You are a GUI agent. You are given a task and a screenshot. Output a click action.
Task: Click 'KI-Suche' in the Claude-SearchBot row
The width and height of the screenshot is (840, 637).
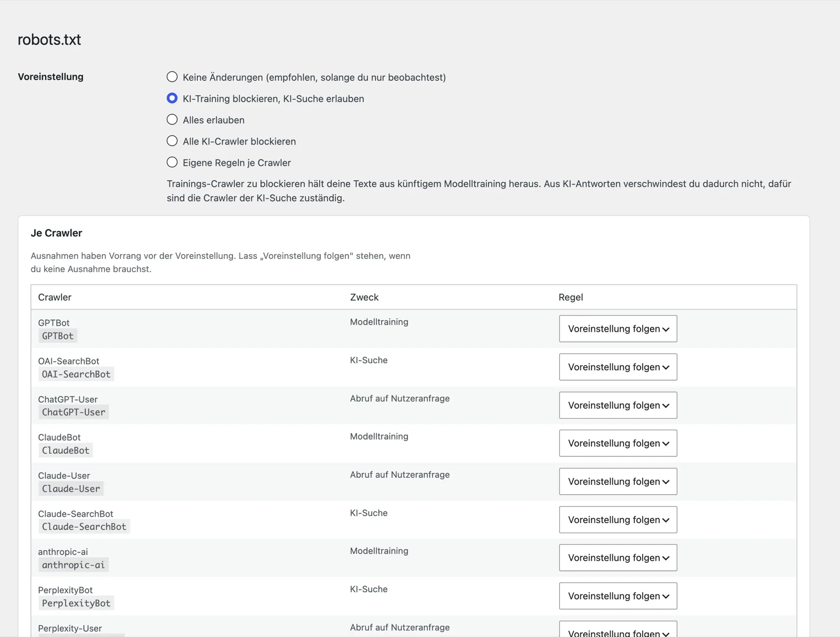[x=369, y=513]
